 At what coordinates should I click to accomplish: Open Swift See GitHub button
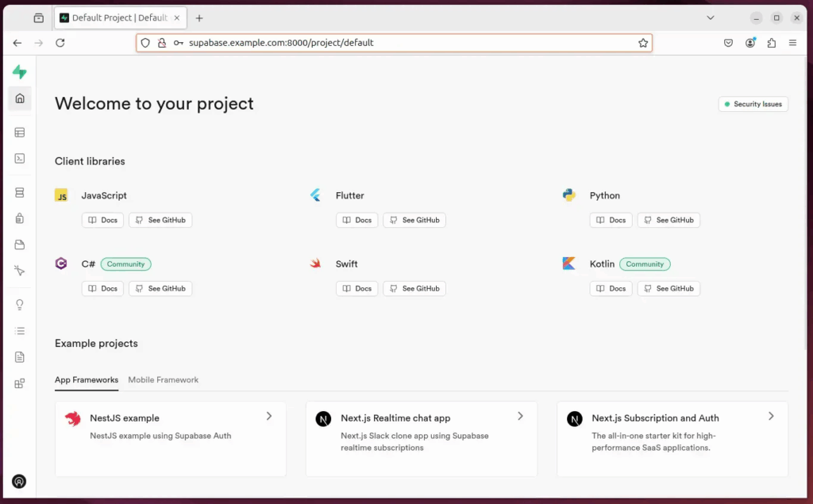(414, 289)
